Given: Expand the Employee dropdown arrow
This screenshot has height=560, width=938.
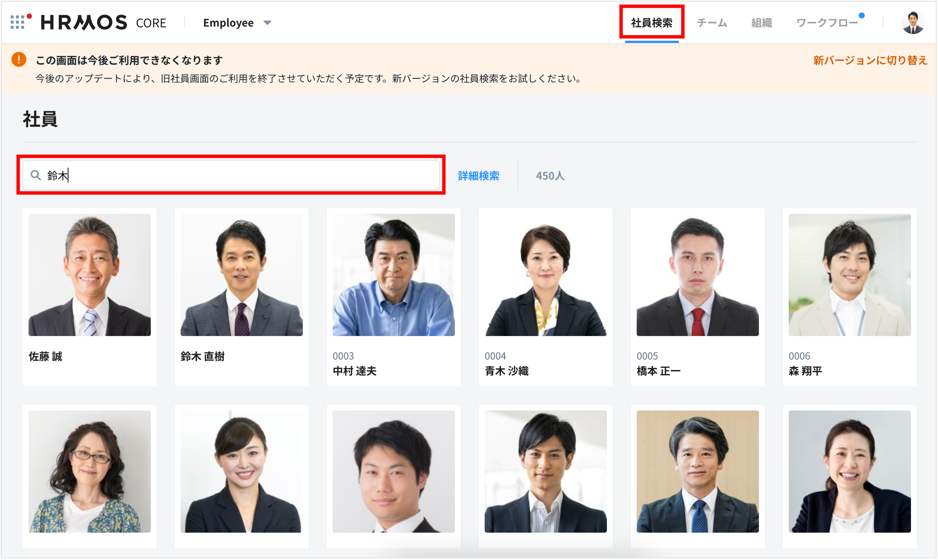Looking at the screenshot, I should point(267,23).
